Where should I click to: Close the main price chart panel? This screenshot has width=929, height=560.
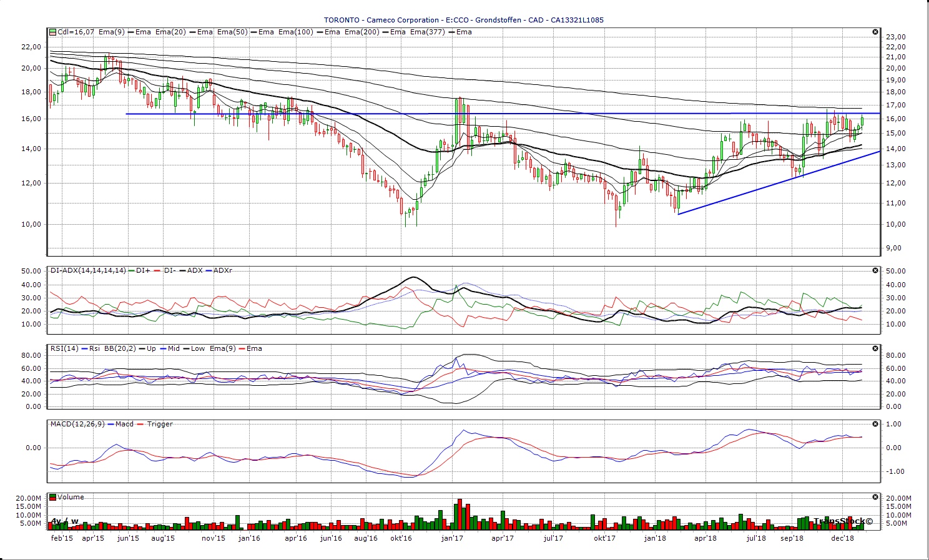[x=875, y=32]
